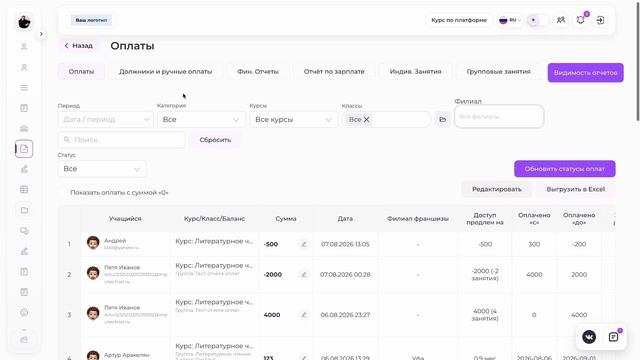This screenshot has width=640, height=360.
Task: Expand the sidebar with the chevron arrow
Action: (41, 34)
